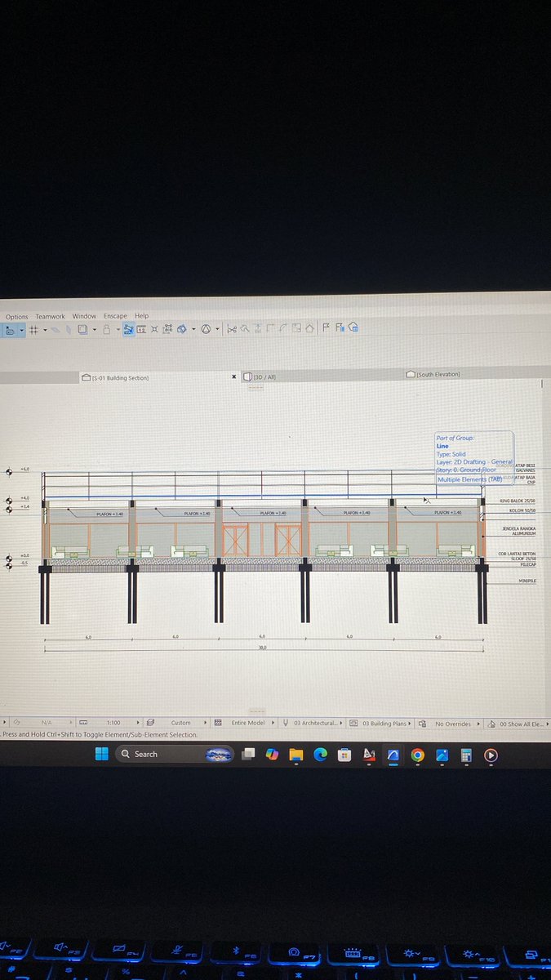Launch Copilot from the taskbar
The height and width of the screenshot is (980, 551).
click(x=272, y=754)
